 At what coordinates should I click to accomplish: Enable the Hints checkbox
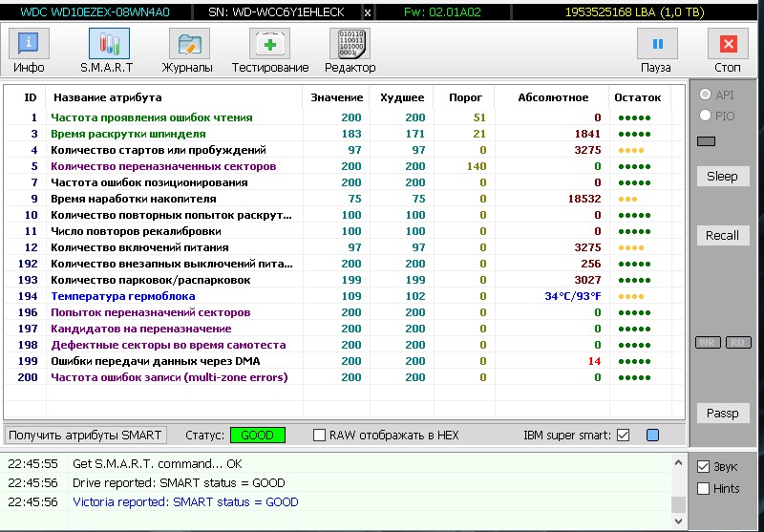point(705,488)
